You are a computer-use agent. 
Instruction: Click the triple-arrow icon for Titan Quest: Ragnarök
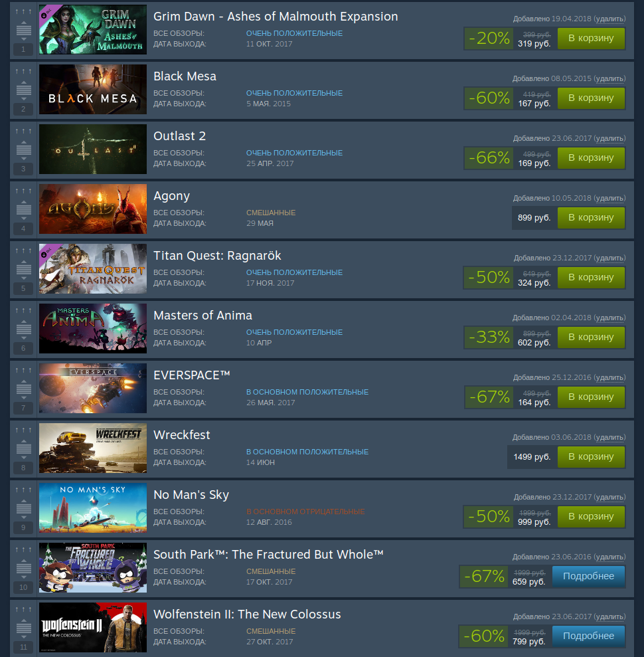[23, 250]
